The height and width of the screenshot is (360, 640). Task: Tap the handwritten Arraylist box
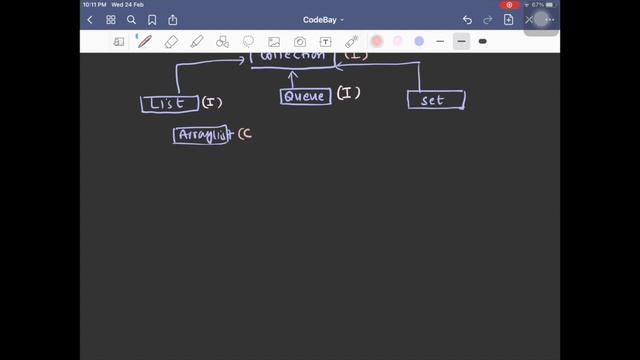point(201,135)
